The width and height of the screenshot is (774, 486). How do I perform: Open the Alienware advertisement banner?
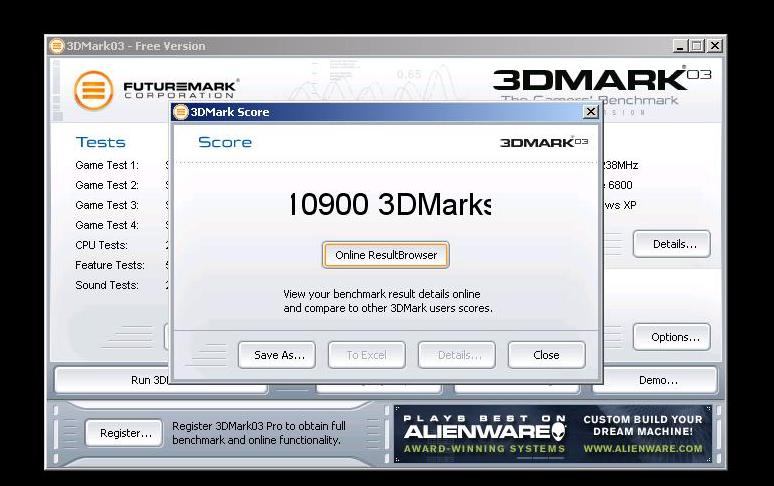click(x=553, y=434)
